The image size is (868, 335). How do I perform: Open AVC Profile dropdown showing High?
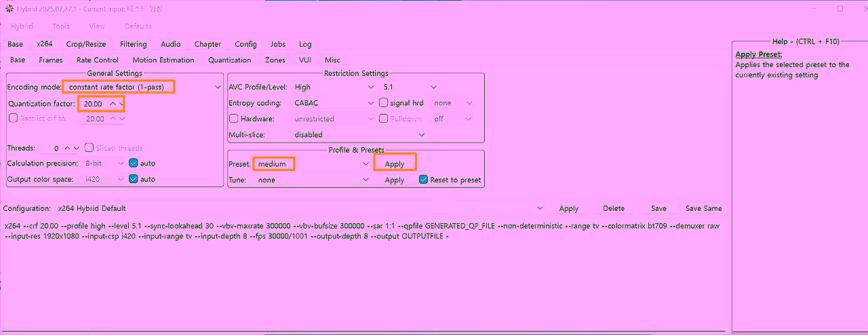tap(334, 87)
